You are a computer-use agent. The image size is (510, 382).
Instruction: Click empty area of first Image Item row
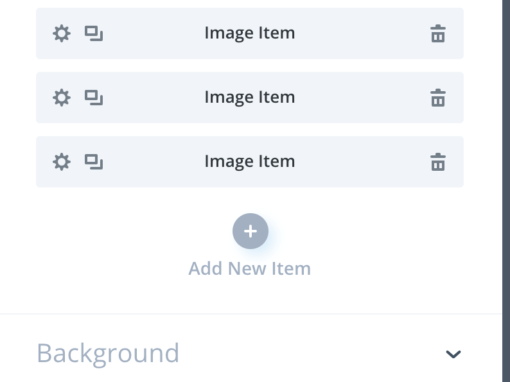360,33
